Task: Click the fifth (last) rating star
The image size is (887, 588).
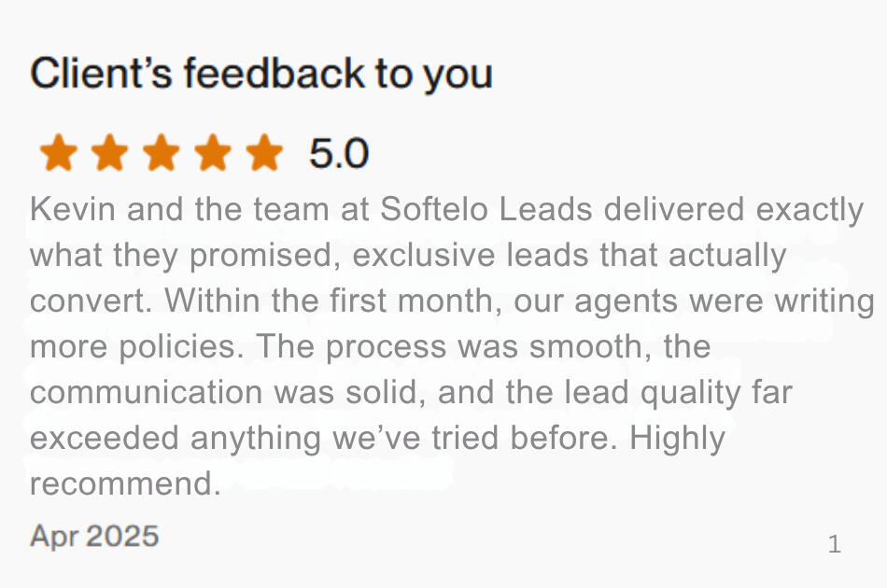Action: [x=264, y=153]
